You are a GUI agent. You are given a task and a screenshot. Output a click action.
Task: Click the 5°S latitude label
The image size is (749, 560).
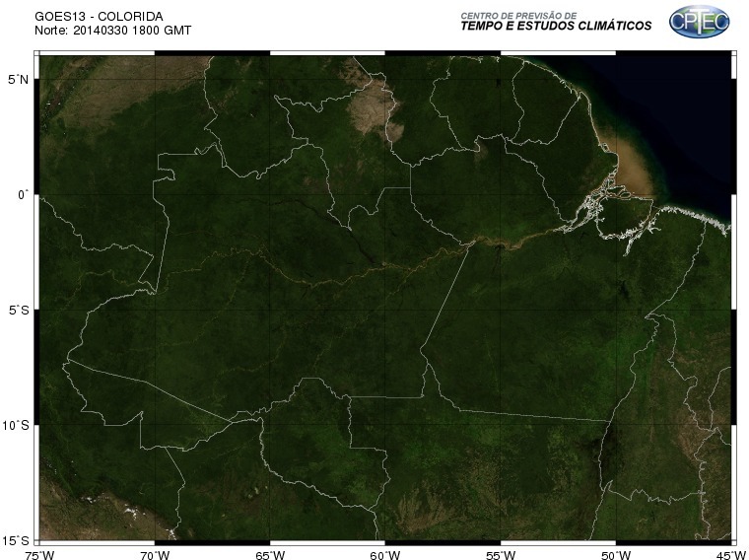click(x=18, y=311)
